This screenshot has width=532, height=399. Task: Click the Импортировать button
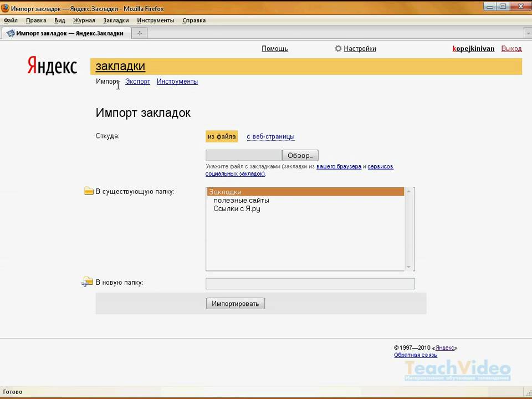click(x=236, y=303)
